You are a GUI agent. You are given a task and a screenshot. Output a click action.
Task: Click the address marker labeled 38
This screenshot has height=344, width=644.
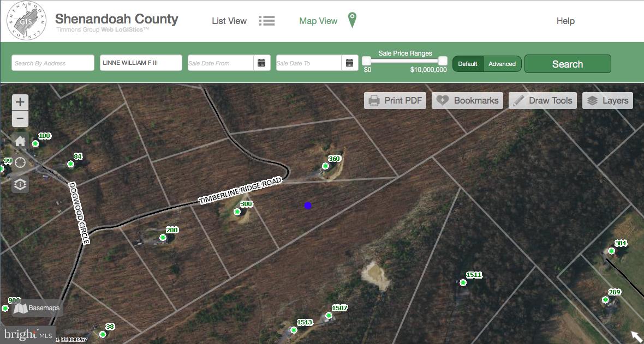tap(103, 334)
